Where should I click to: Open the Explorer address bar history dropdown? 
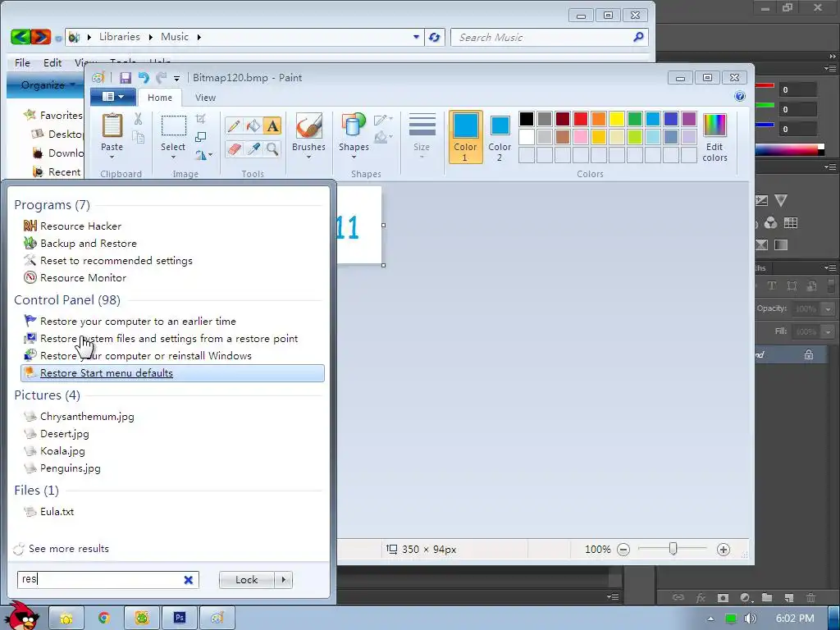(416, 37)
